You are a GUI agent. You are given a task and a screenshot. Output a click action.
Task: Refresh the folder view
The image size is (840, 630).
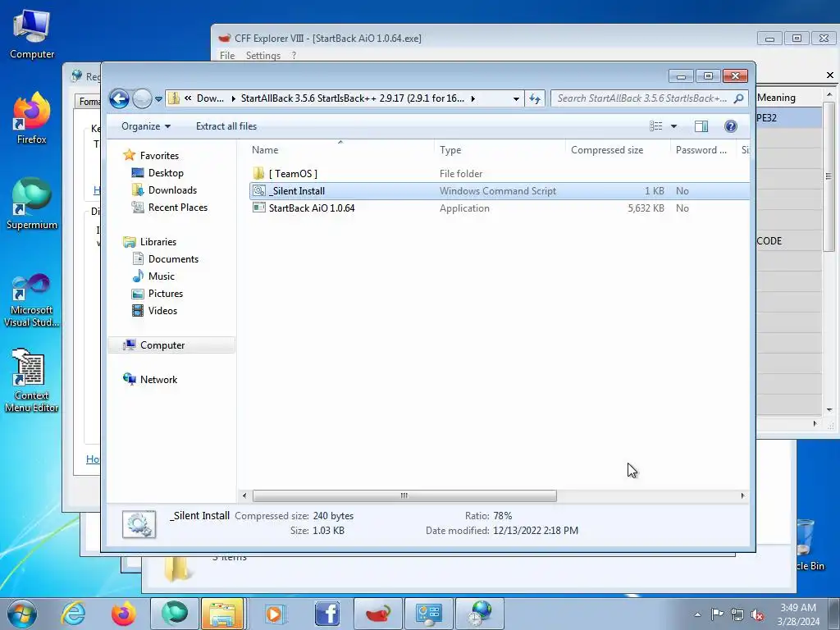click(535, 98)
